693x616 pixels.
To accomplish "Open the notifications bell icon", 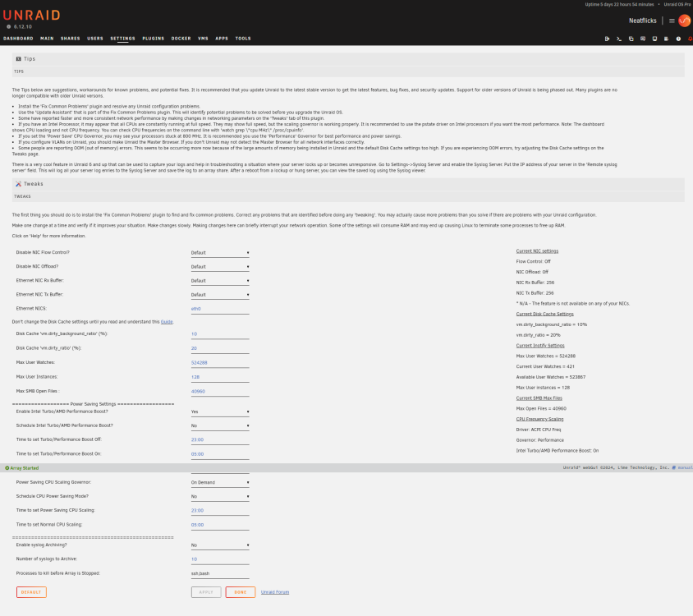I will click(690, 39).
